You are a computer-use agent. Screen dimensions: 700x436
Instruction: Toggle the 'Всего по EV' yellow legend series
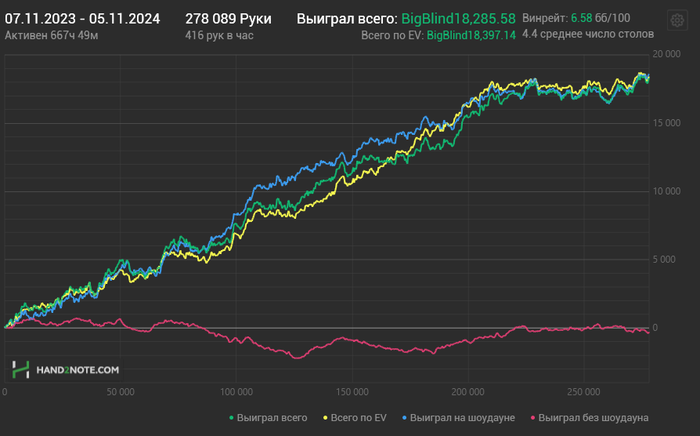point(355,418)
